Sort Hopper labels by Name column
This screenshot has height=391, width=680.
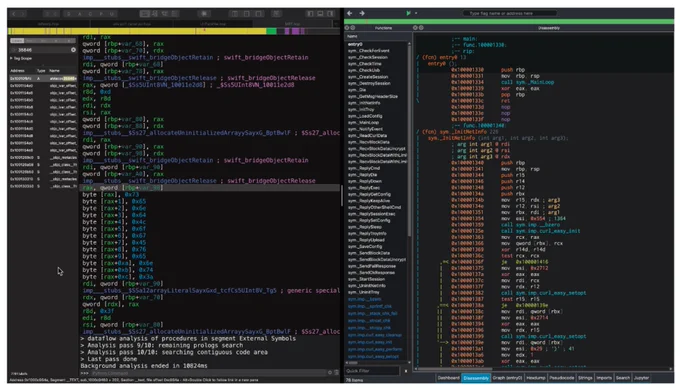point(55,71)
